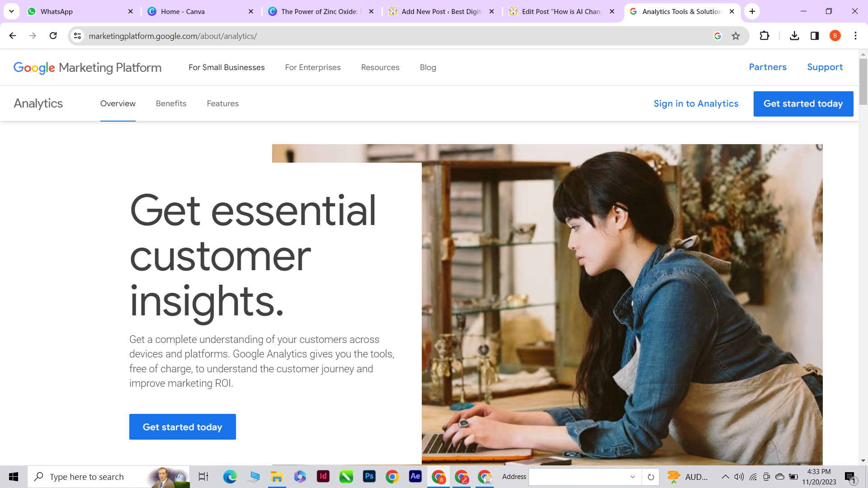Click Sign in to Analytics
Viewport: 868px width, 488px height.
pos(696,103)
